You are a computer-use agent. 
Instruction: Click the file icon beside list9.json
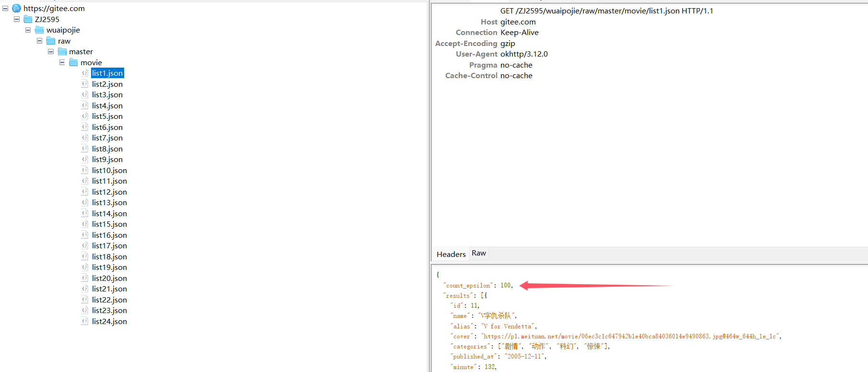click(85, 159)
